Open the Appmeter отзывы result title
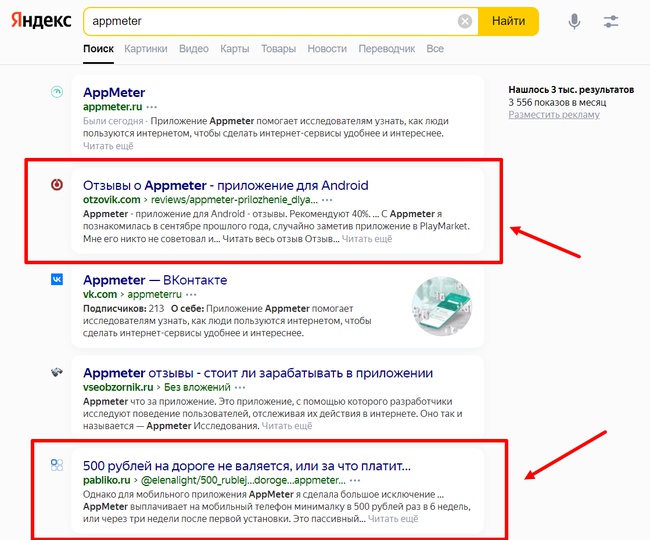 pos(258,373)
